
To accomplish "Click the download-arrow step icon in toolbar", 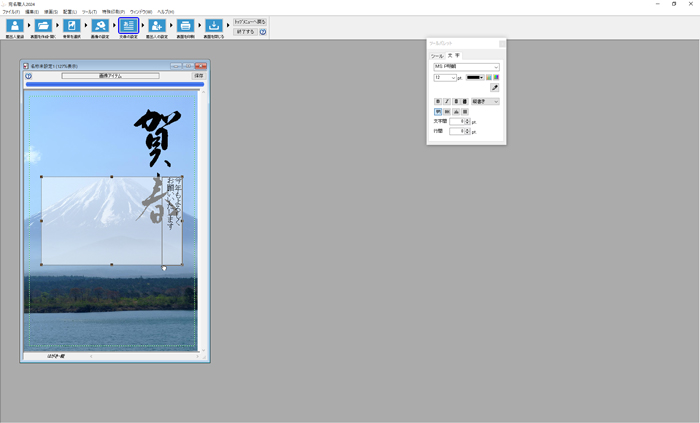I will pos(214,26).
